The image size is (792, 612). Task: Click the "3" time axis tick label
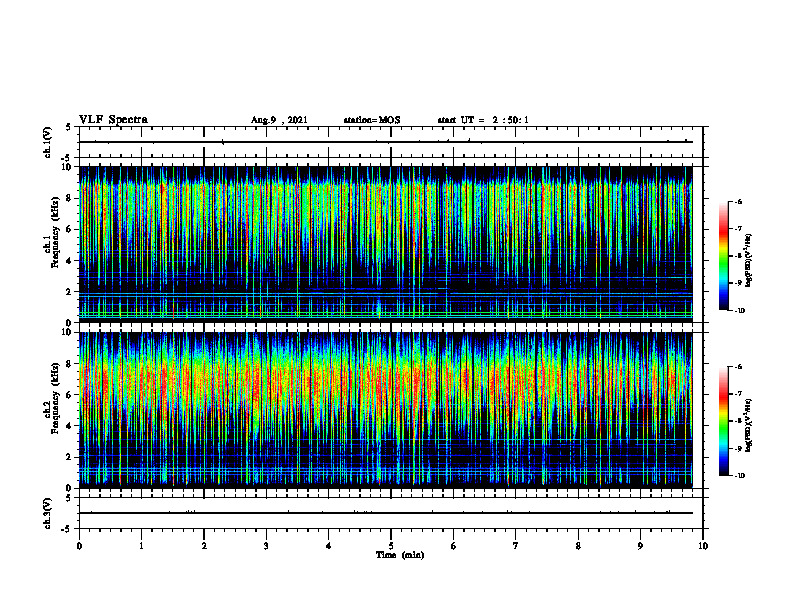(x=266, y=546)
